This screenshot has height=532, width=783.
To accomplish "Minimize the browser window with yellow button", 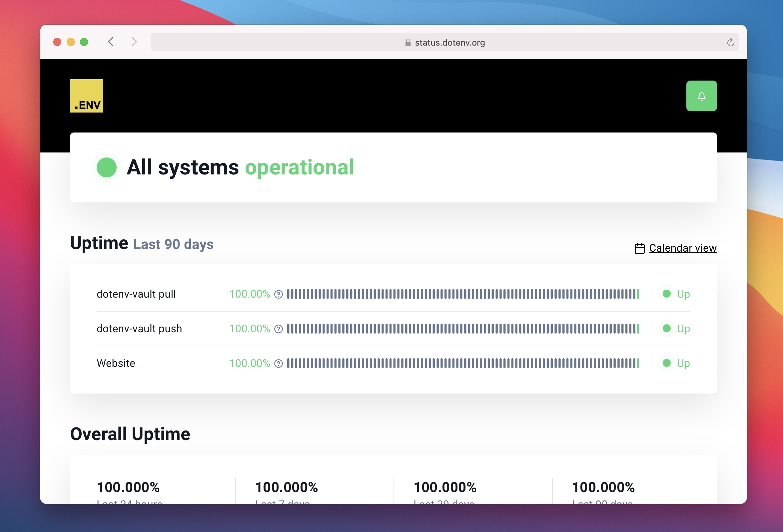I will point(71,42).
